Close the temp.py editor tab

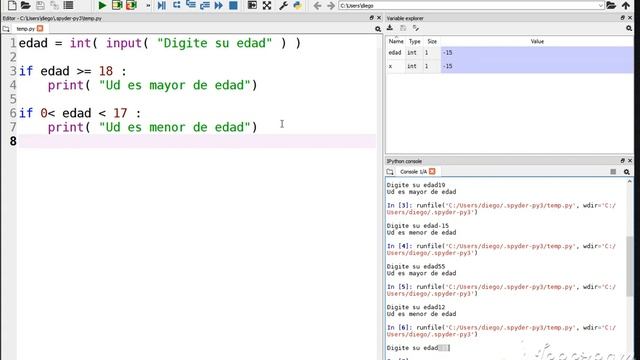click(x=40, y=28)
